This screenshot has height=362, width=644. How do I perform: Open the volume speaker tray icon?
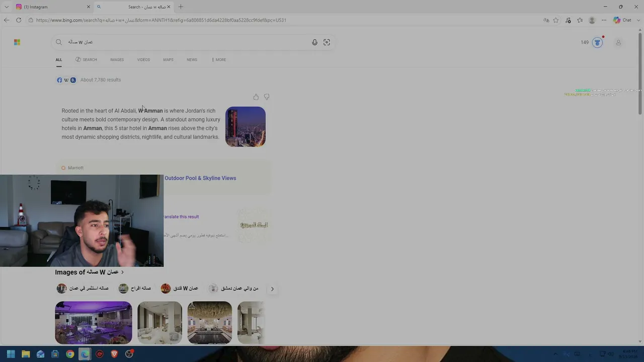coord(610,354)
